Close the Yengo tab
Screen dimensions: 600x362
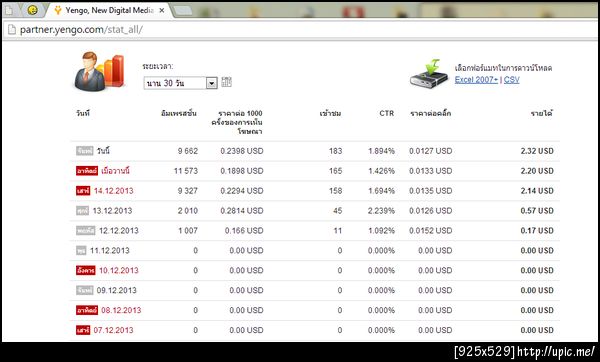[x=162, y=11]
